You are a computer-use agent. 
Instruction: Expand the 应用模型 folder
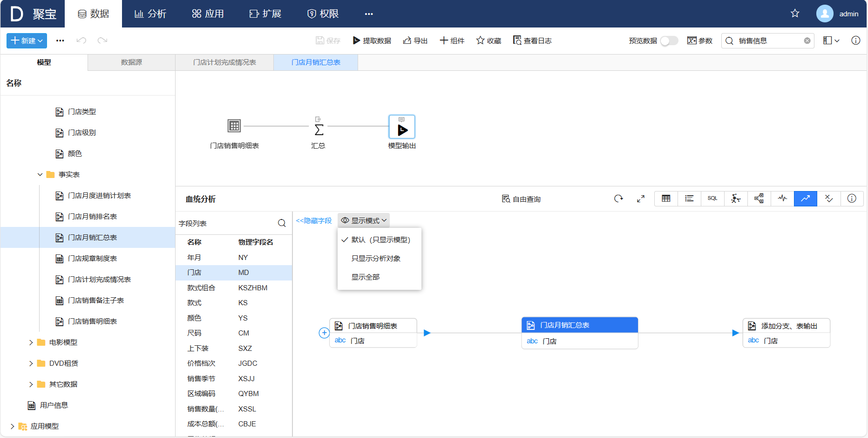12,426
